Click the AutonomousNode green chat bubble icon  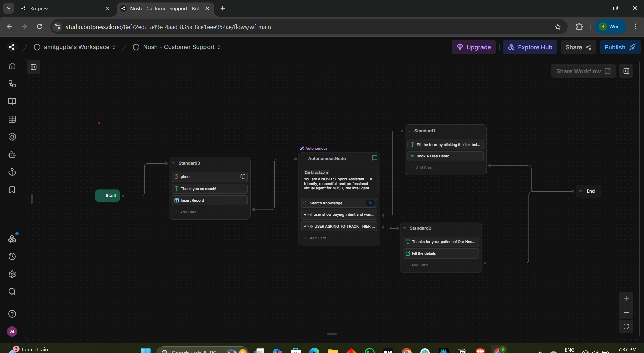(374, 158)
